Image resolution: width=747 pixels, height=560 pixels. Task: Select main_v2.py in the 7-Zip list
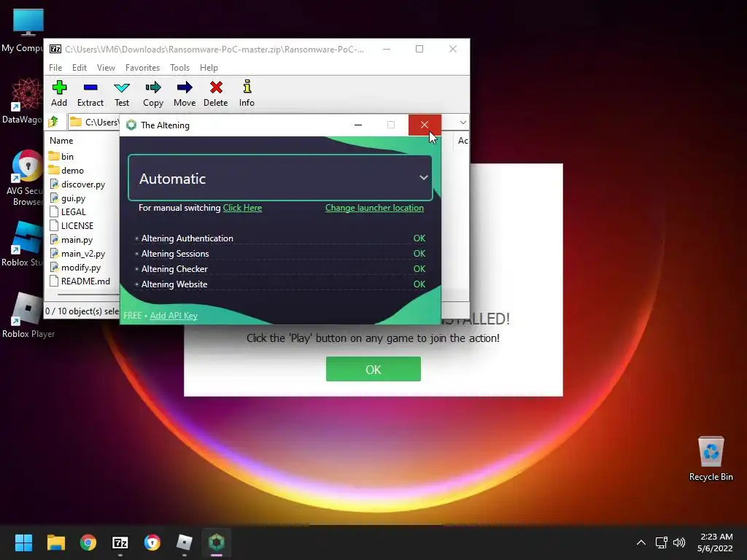pyautogui.click(x=77, y=253)
